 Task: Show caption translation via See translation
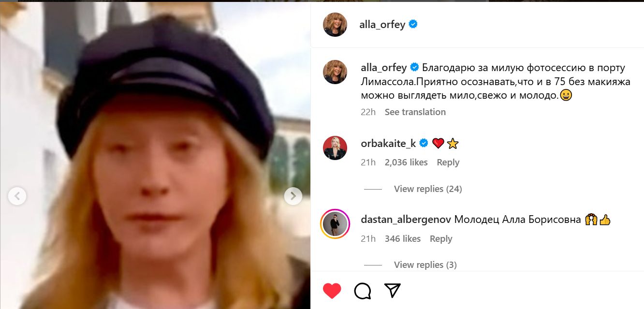pyautogui.click(x=415, y=112)
